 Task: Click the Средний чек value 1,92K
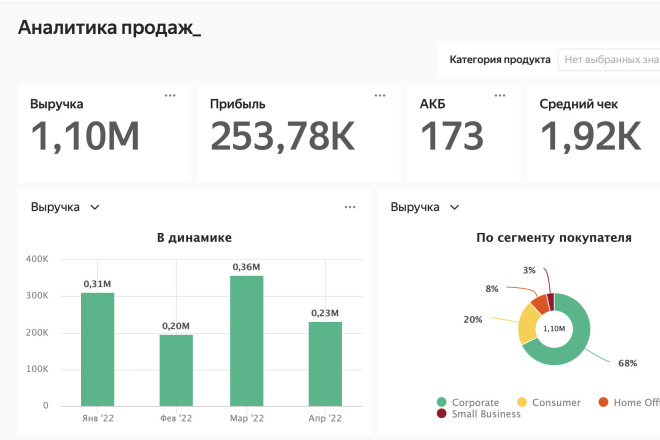tap(591, 136)
